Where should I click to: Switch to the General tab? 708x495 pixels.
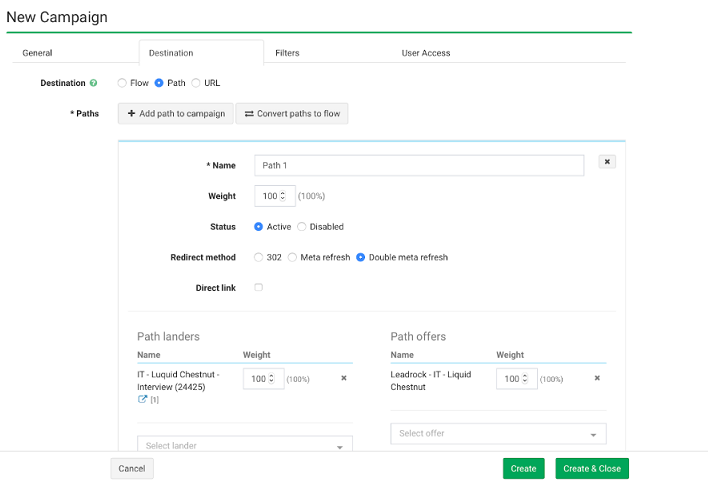click(37, 53)
